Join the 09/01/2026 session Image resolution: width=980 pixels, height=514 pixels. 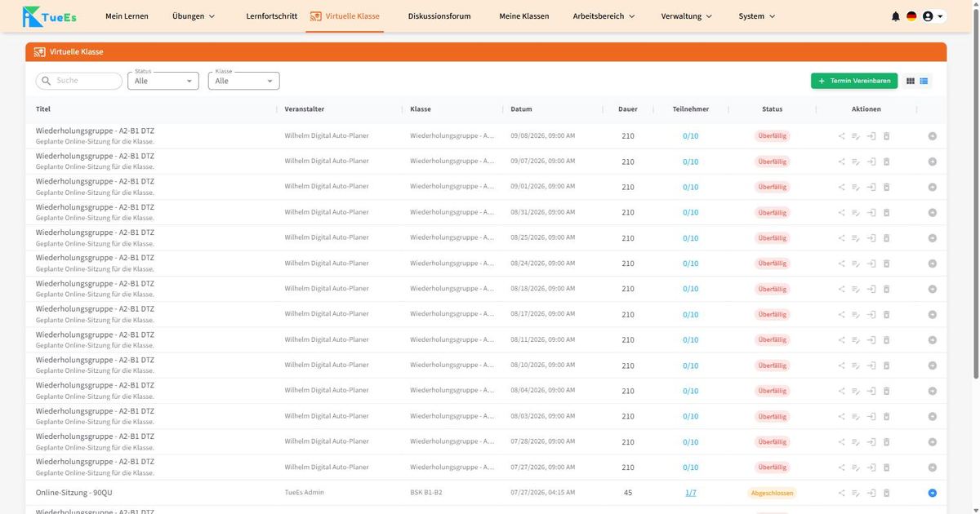[x=871, y=187]
